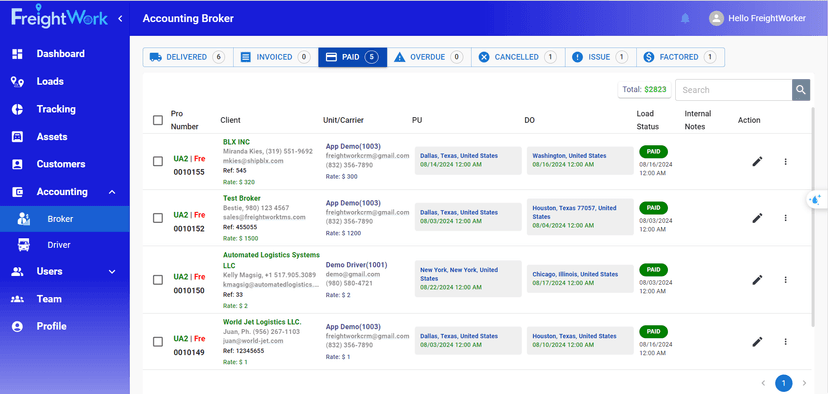This screenshot has height=394, width=828.
Task: Open the Driver accounting link
Action: click(59, 245)
